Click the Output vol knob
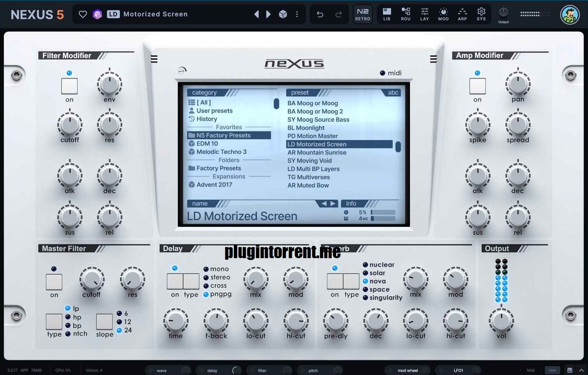 pos(501,320)
